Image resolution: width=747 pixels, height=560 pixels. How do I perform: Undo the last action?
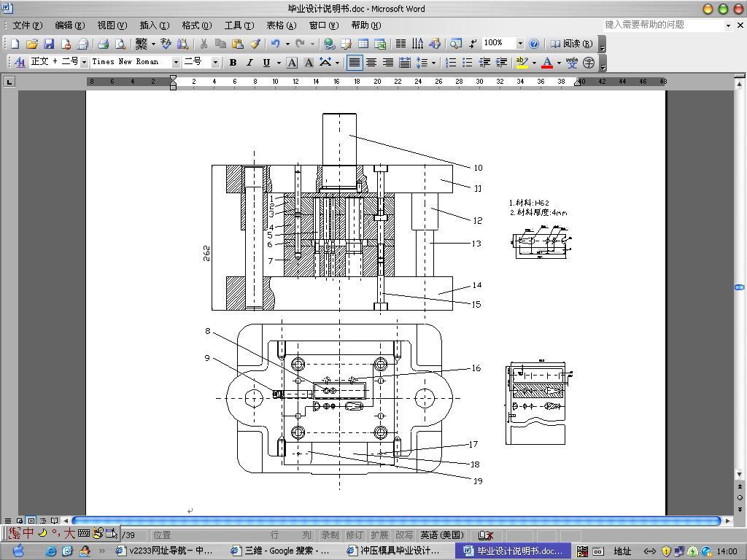[x=275, y=44]
